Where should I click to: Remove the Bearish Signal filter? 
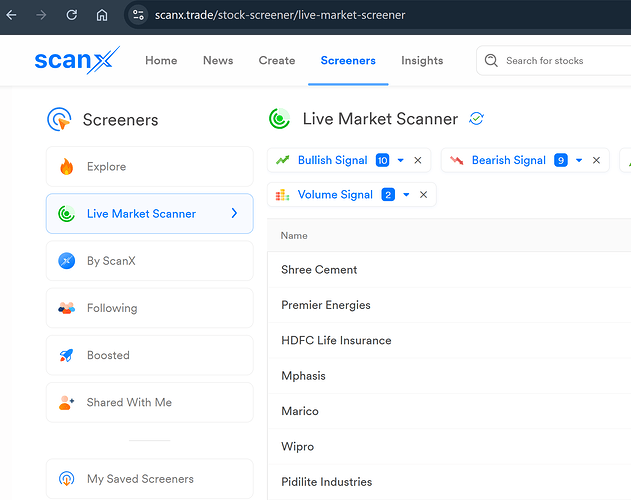coord(596,160)
